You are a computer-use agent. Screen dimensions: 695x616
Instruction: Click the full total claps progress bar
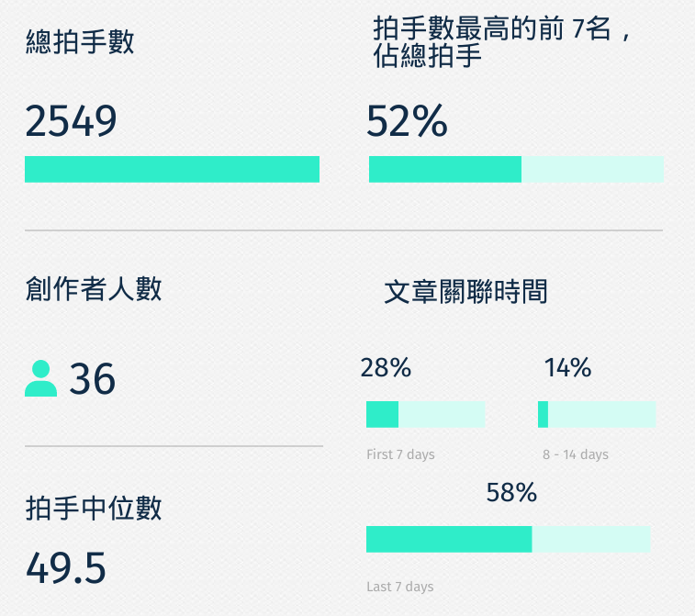tap(172, 169)
